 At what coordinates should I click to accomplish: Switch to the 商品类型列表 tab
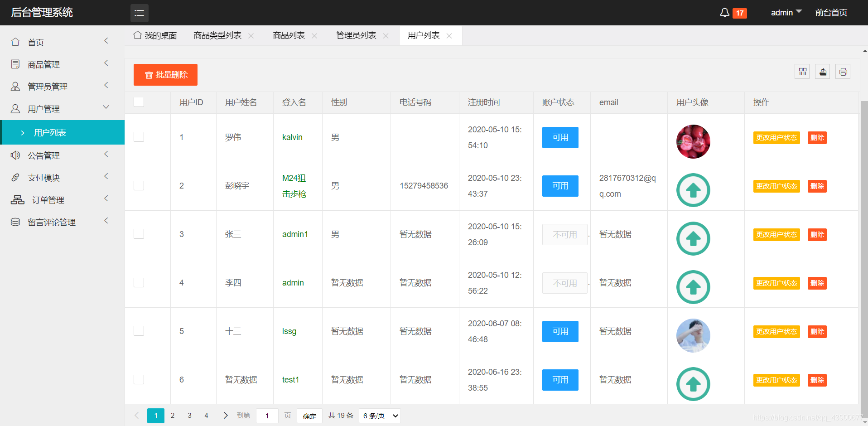coord(217,35)
